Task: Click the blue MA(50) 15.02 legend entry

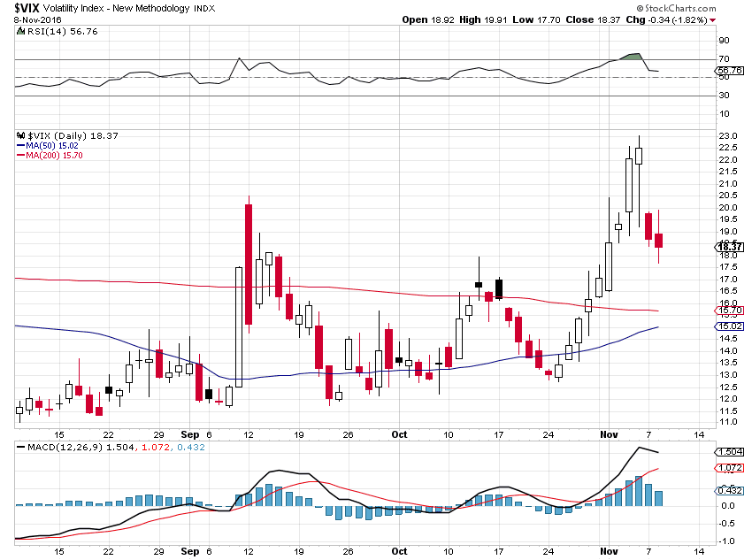Action: pos(48,146)
